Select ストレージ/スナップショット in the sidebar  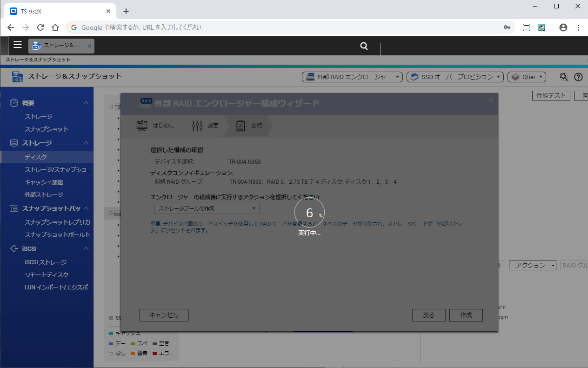[x=55, y=169]
